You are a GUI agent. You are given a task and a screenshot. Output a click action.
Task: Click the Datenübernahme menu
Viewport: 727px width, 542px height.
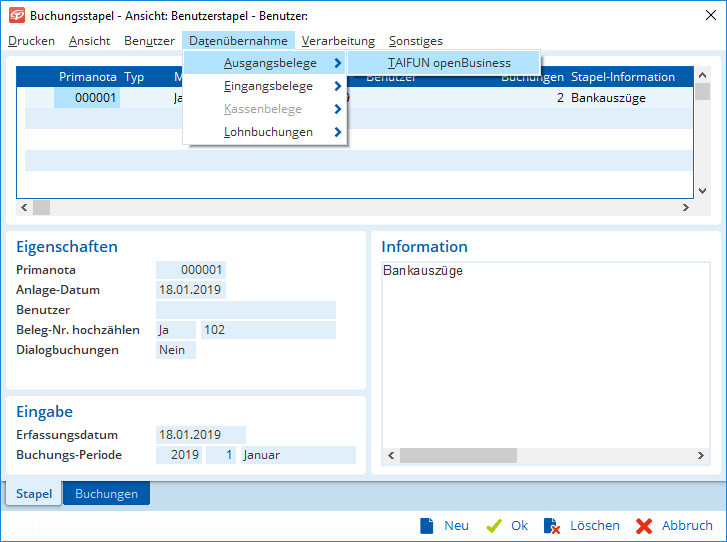click(x=238, y=41)
